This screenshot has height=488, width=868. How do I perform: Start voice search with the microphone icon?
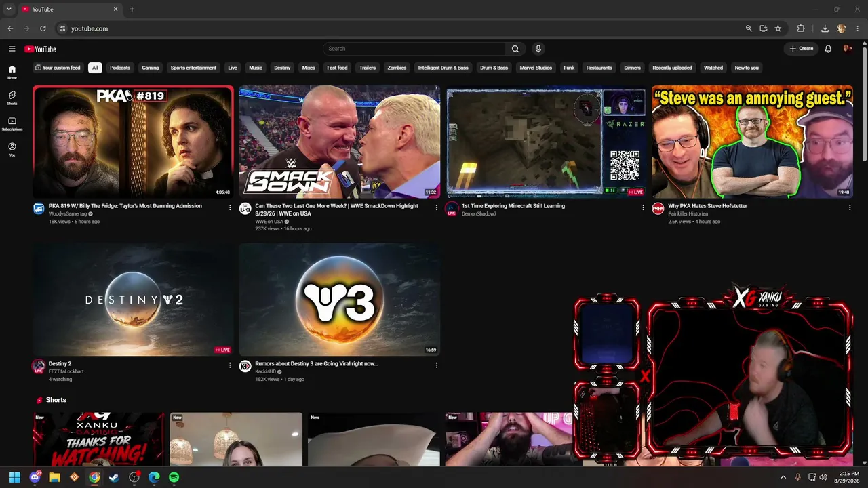coord(538,49)
